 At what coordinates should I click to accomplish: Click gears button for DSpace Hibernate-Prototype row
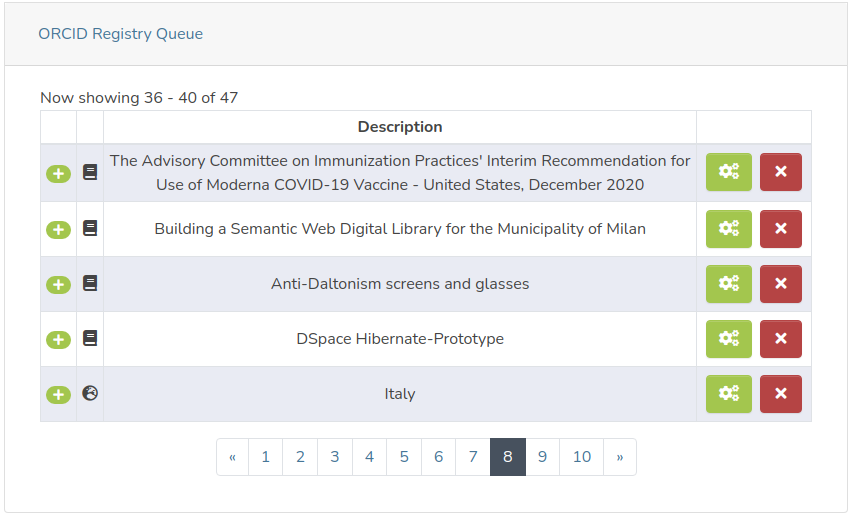coord(728,339)
